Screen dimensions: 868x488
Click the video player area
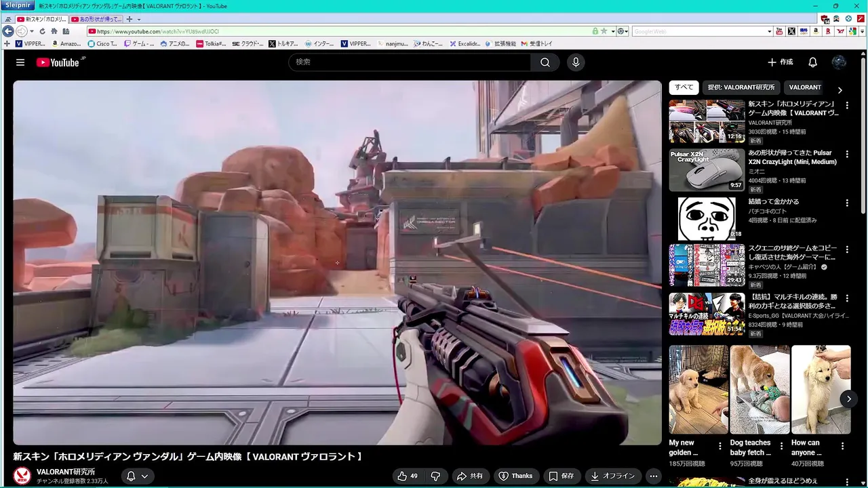pyautogui.click(x=337, y=263)
